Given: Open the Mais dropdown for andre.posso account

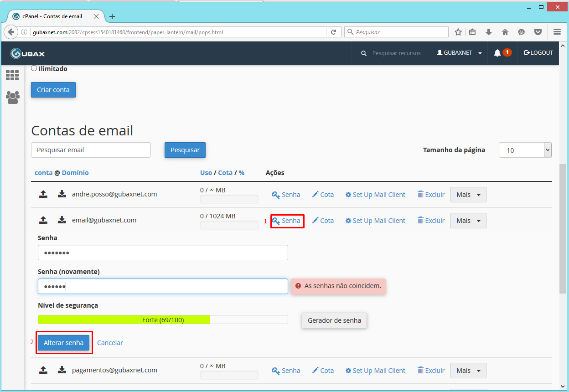Looking at the screenshot, I should (468, 194).
